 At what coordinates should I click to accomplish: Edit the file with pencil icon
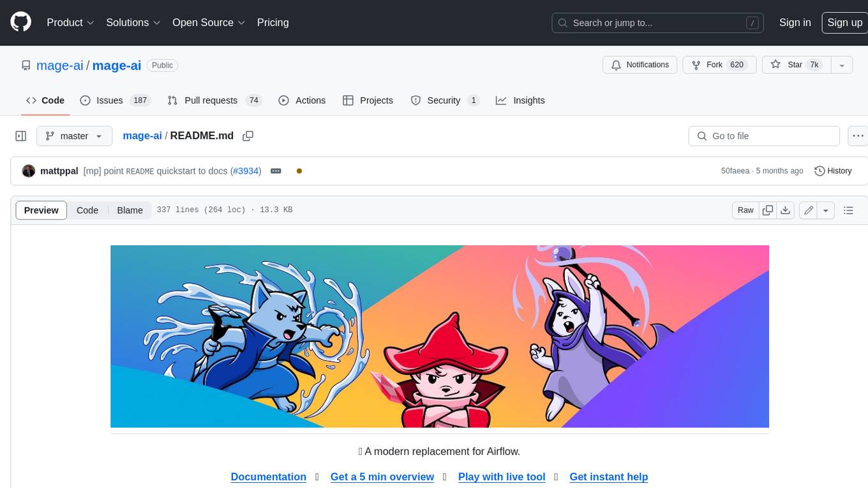tap(809, 210)
